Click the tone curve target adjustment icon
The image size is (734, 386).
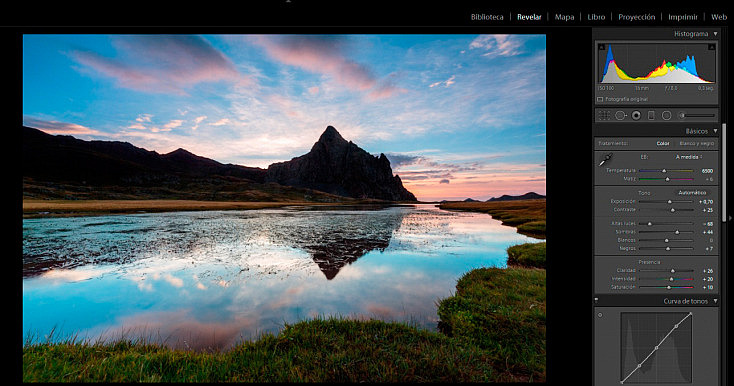pos(600,315)
